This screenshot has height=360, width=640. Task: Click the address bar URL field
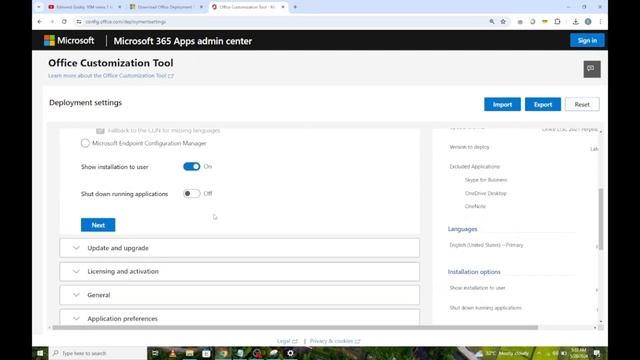coord(282,22)
